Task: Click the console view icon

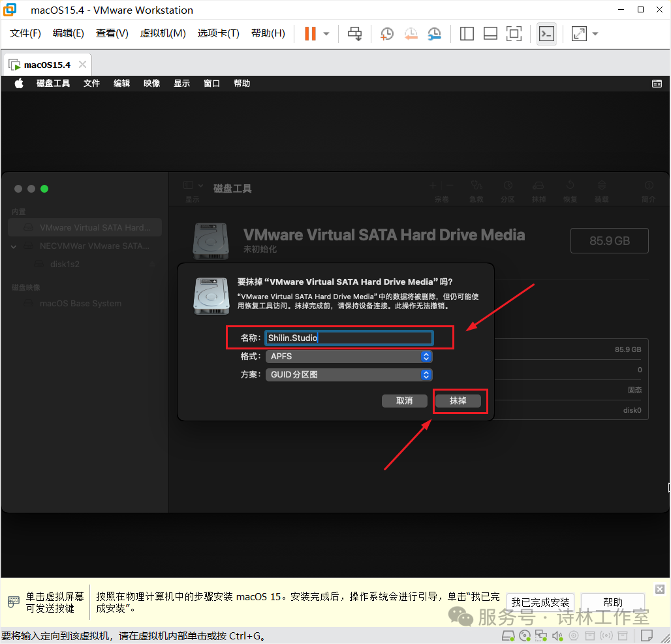Action: [x=546, y=33]
